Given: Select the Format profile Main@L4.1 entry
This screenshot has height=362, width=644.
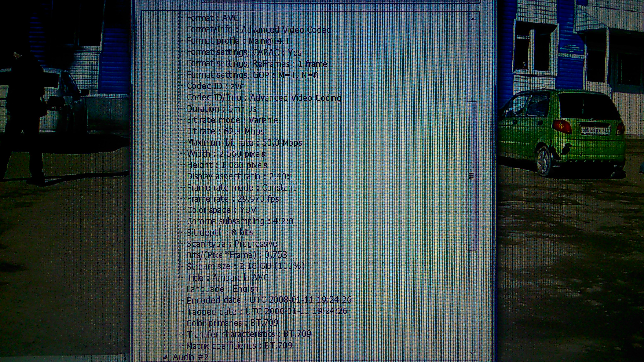Looking at the screenshot, I should coord(238,41).
